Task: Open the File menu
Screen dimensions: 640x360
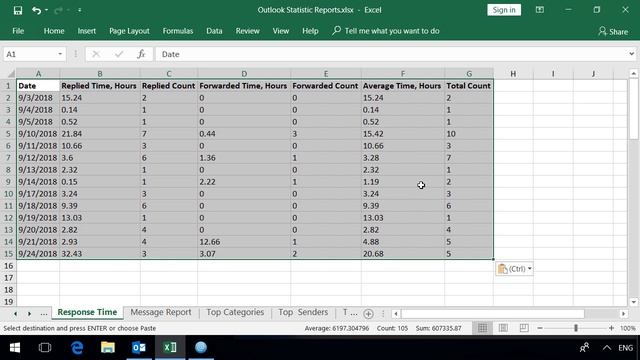Action: (18, 31)
